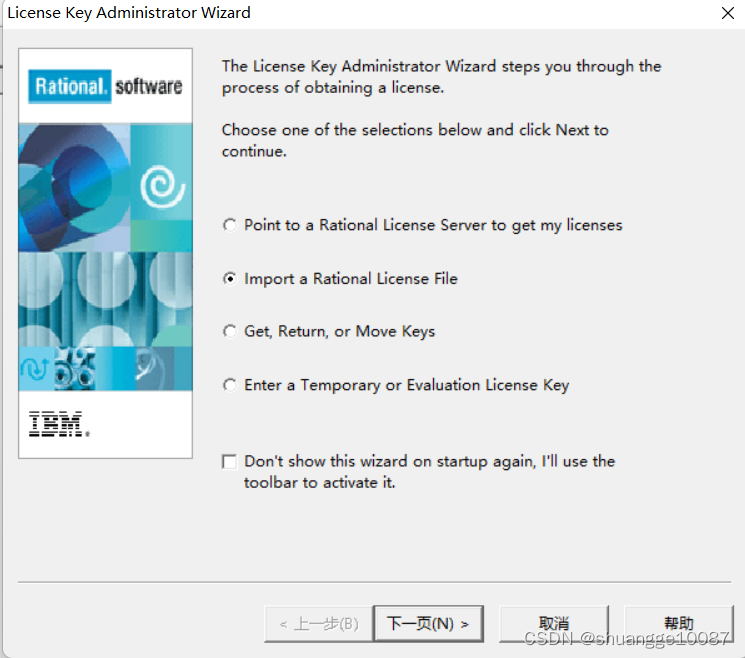Viewport: 745px width, 658px height.
Task: Click the ear image tile in banner
Action: (155, 369)
